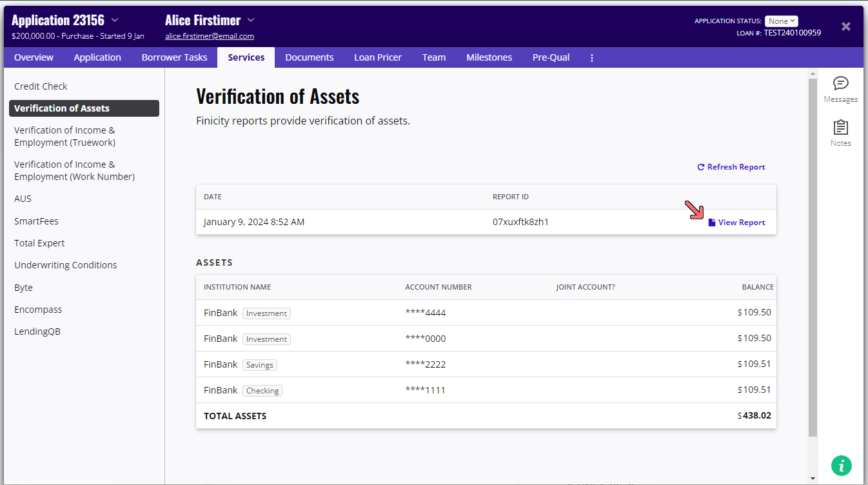Screen dimensions: 868x485
Task: Expand the Application 23156 dropdown chevron
Action: tap(115, 20)
